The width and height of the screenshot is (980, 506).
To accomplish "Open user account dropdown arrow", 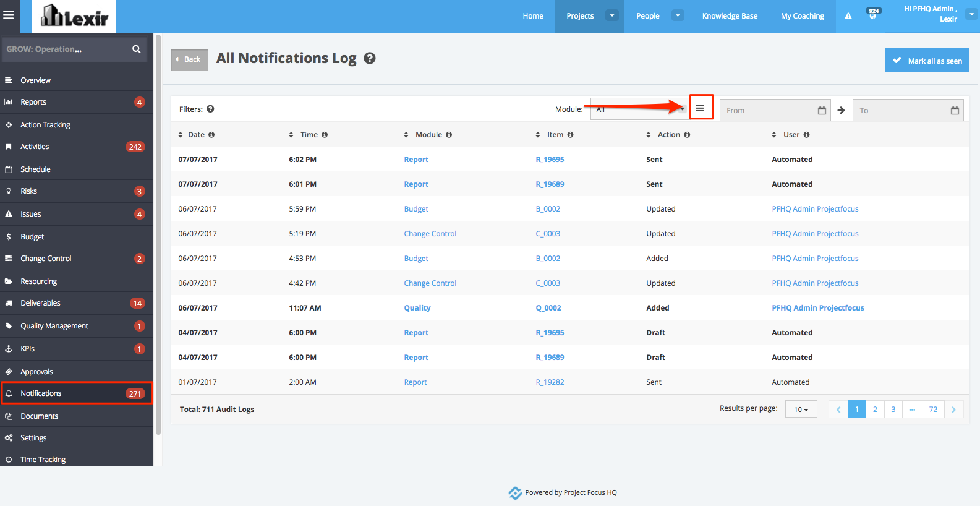I will [971, 14].
